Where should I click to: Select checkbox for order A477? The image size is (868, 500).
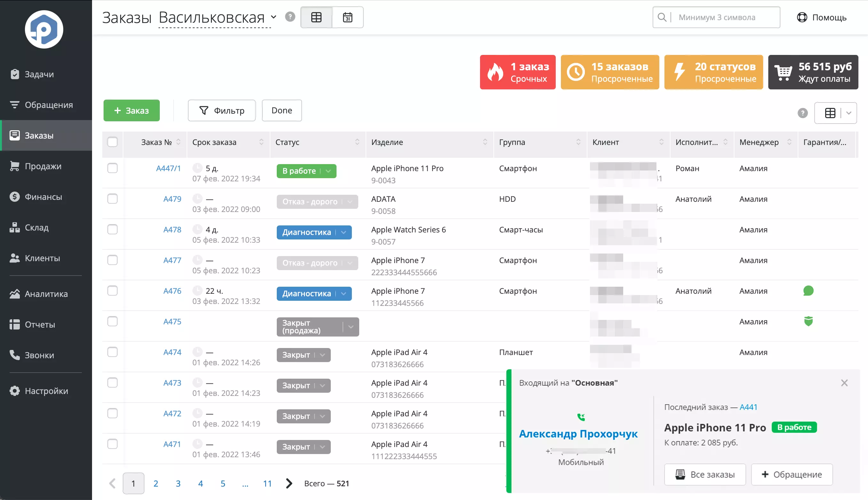point(112,260)
